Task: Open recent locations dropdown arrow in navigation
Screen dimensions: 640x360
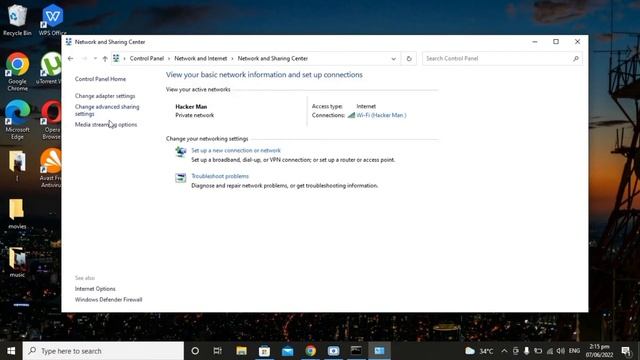Action: click(x=95, y=58)
